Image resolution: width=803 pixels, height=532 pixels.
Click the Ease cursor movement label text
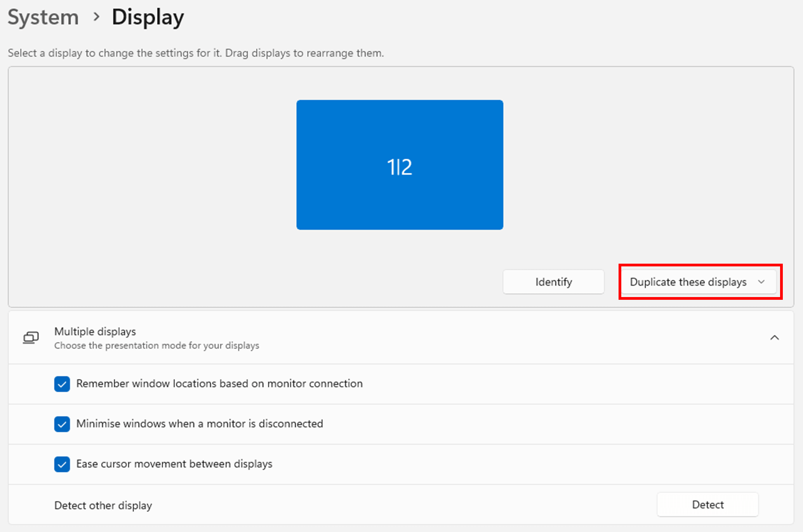tap(174, 464)
